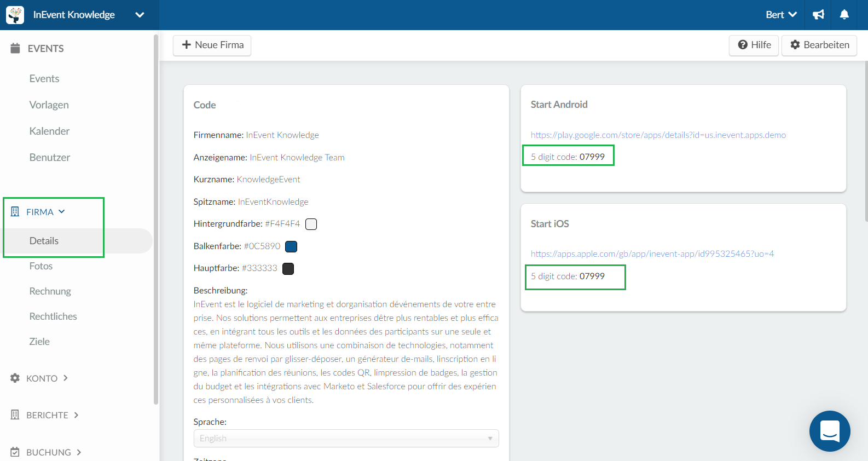
Task: Click the Kurzname value KnowledgeEvent
Action: pyautogui.click(x=268, y=179)
